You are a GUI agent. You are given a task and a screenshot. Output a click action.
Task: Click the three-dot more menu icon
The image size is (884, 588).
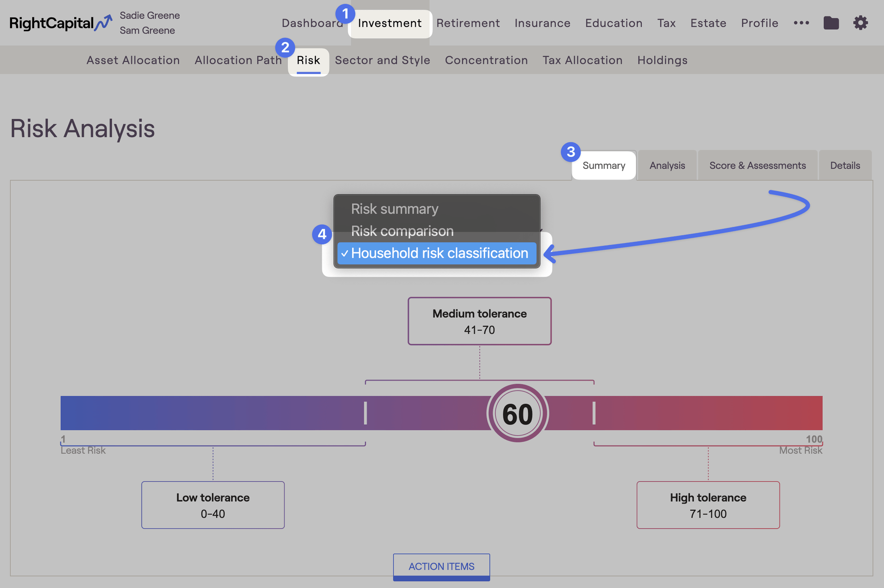(801, 23)
